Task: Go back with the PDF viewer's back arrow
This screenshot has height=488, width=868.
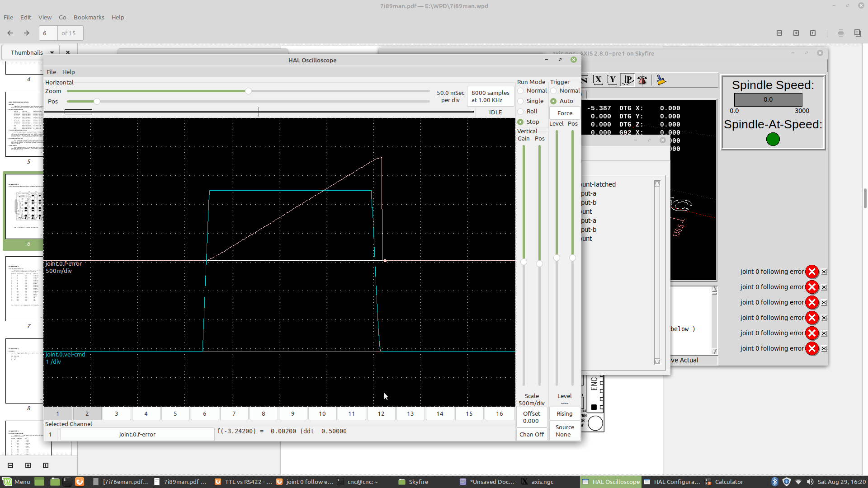Action: pos(10,33)
